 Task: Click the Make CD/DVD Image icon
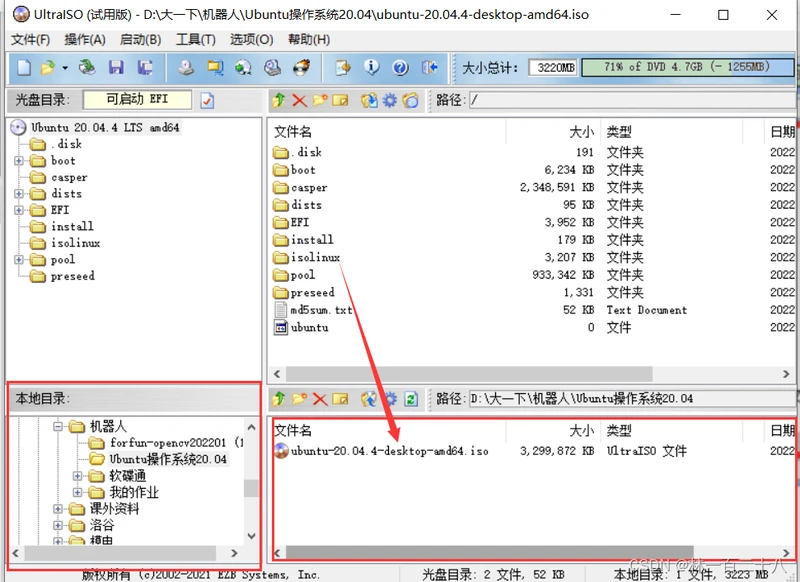coord(186,67)
